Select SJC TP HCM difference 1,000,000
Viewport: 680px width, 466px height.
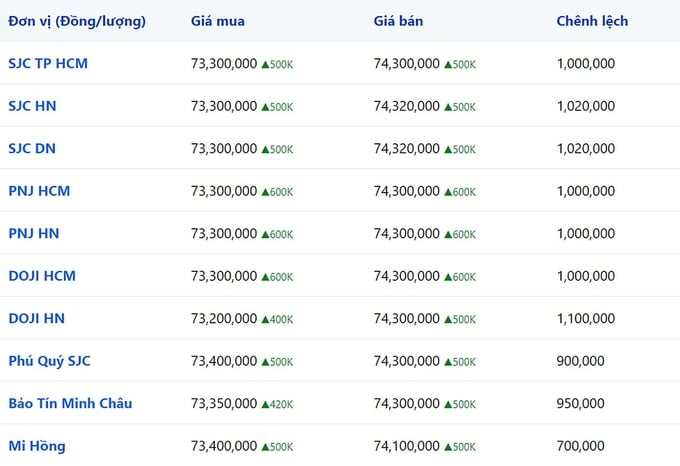[586, 64]
